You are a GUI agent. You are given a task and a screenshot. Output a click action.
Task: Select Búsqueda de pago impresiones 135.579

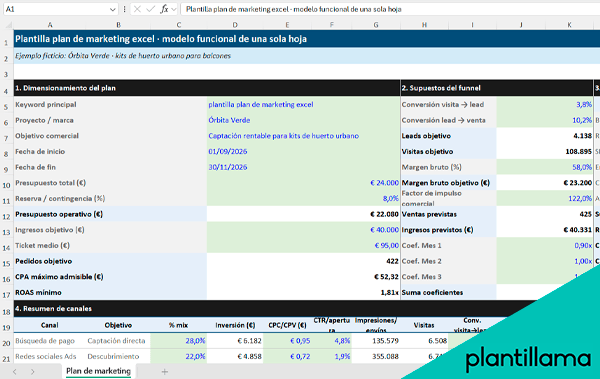[x=376, y=341]
